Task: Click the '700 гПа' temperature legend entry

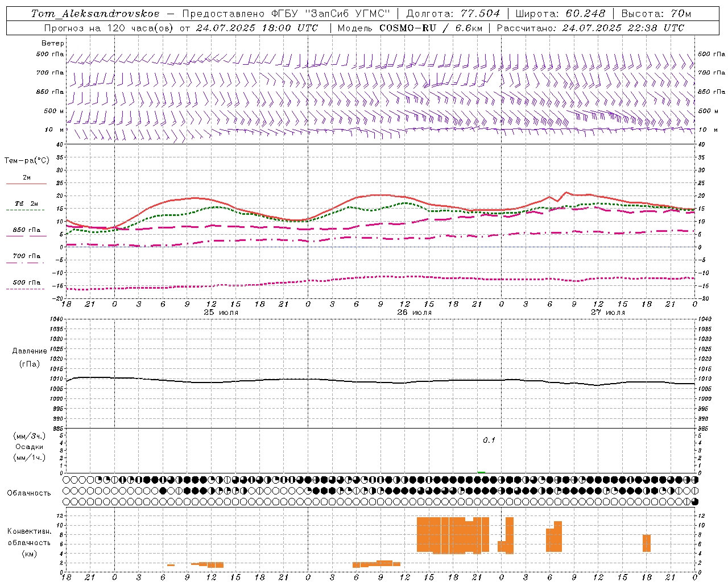Action: coord(27,256)
